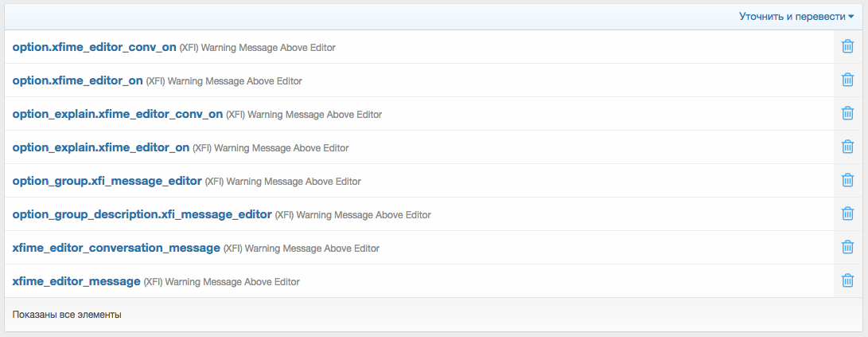
Task: Click trash icon for xfime_editor_message
Action: 848,281
